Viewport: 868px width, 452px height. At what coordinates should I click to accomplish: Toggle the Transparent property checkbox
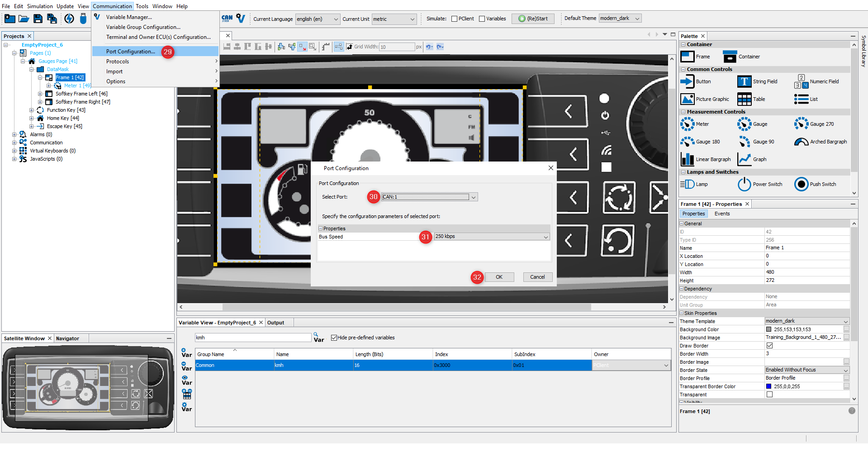tap(769, 395)
